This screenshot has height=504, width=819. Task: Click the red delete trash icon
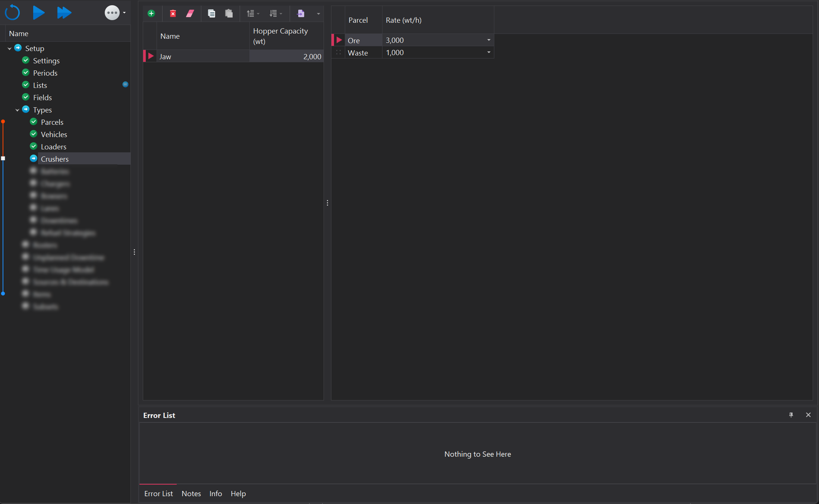click(x=173, y=14)
